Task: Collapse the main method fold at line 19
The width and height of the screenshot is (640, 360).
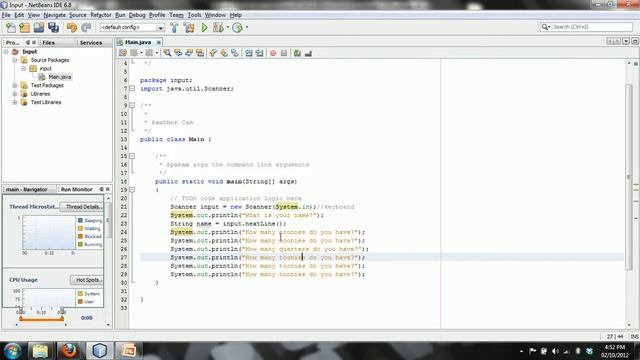Action: click(132, 190)
